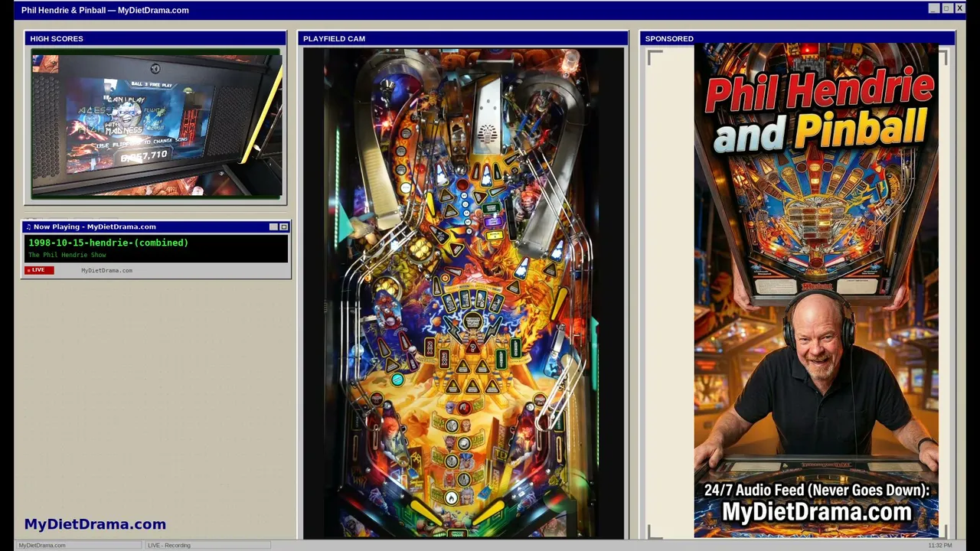Click the high scores display video
The image size is (980, 551).
click(x=156, y=124)
